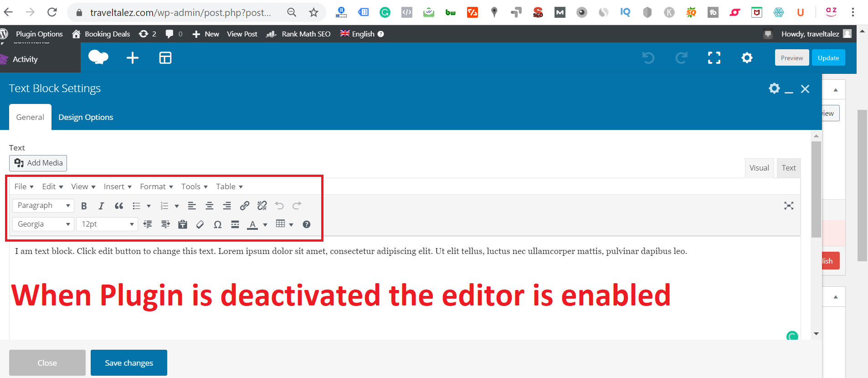Align text center
The height and width of the screenshot is (378, 868).
tap(210, 206)
